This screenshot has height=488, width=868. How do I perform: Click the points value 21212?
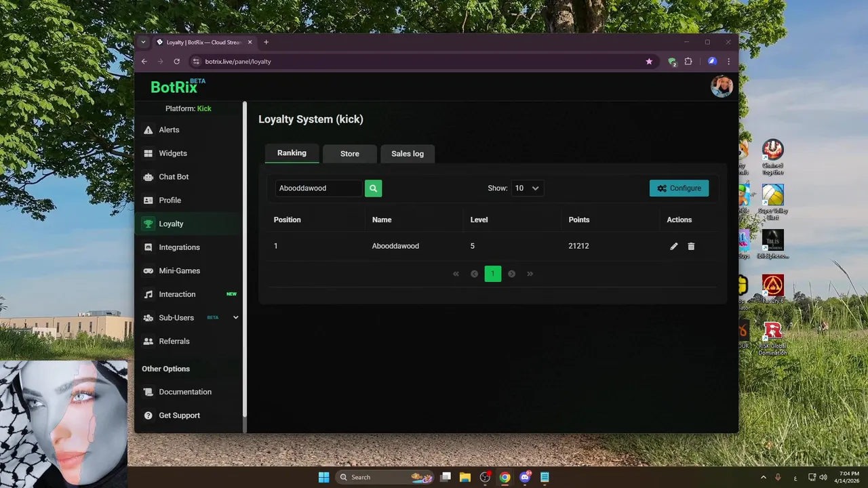(578, 246)
